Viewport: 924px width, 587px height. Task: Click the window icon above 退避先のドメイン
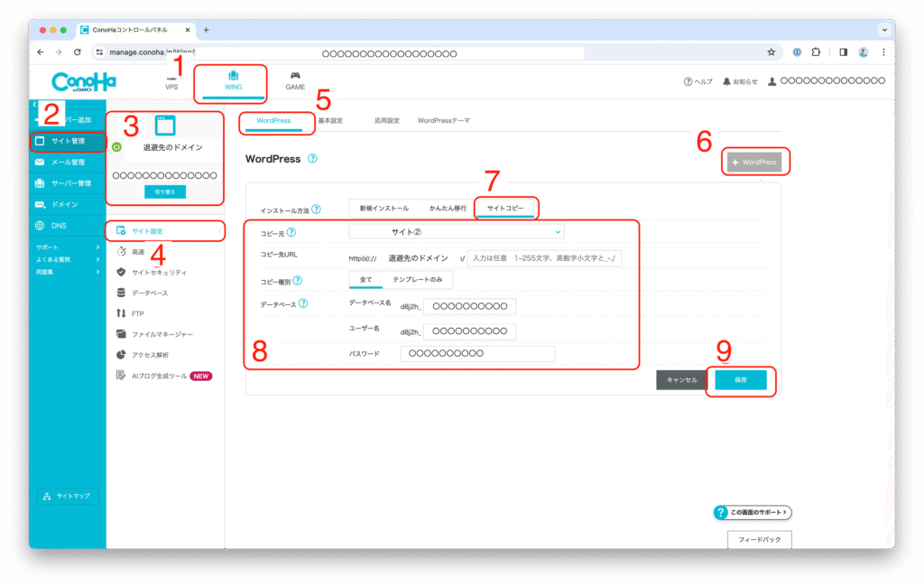(165, 125)
